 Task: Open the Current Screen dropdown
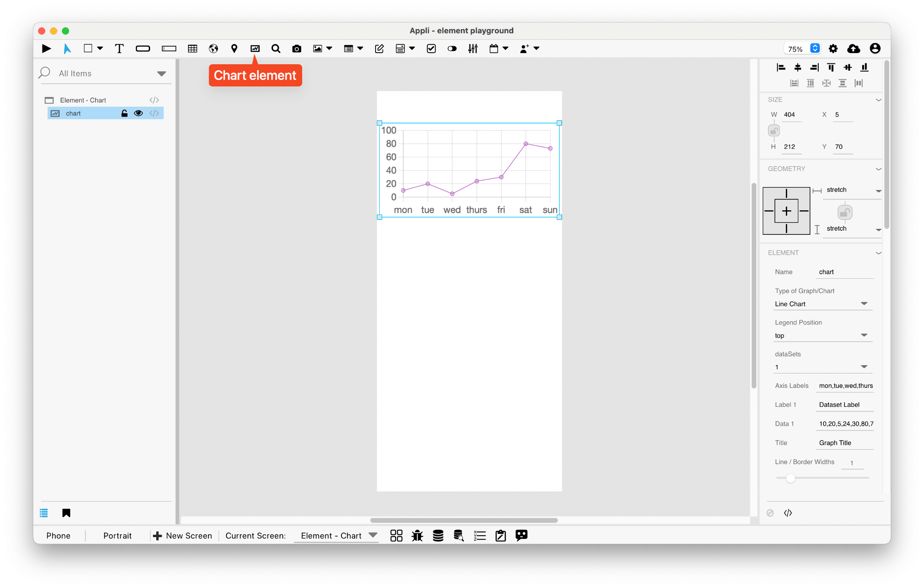point(338,536)
